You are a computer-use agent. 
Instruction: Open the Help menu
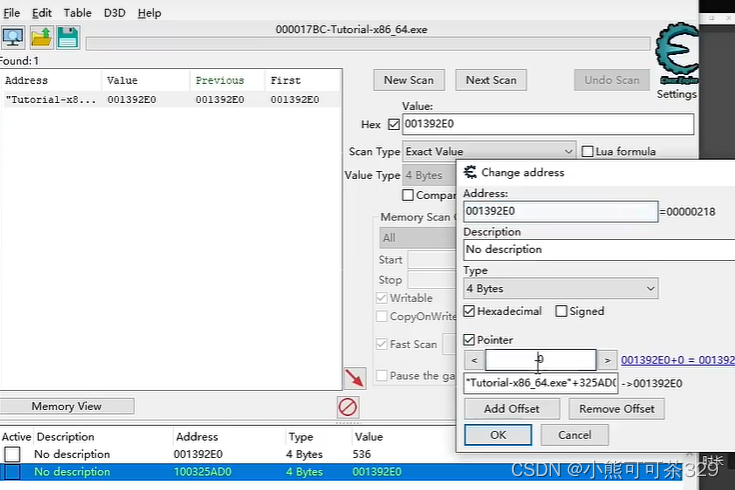[x=149, y=13]
